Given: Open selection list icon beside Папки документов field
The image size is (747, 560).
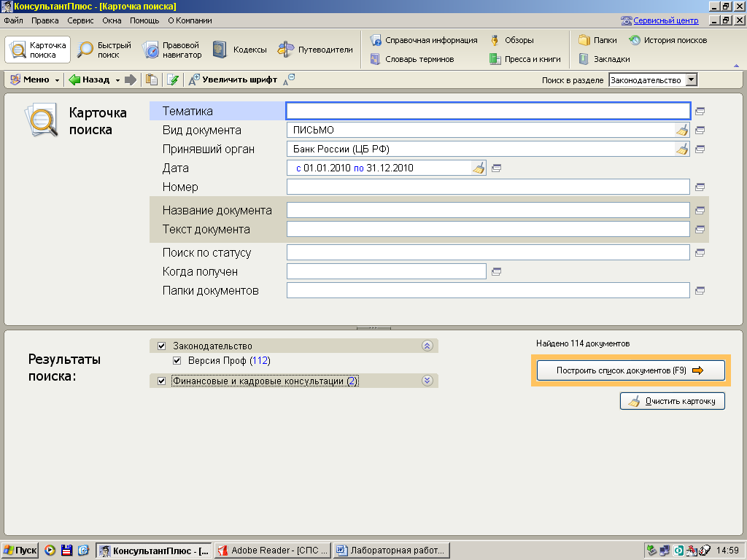Looking at the screenshot, I should [x=700, y=290].
